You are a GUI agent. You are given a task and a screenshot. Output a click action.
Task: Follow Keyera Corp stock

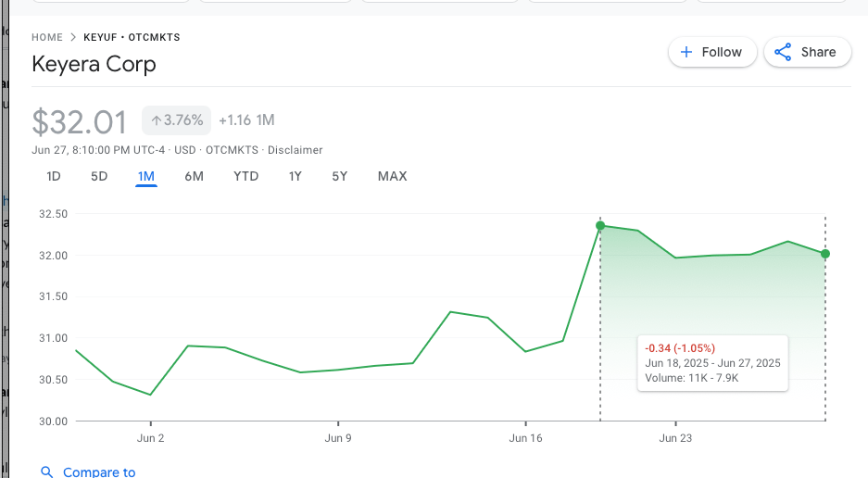click(x=712, y=52)
